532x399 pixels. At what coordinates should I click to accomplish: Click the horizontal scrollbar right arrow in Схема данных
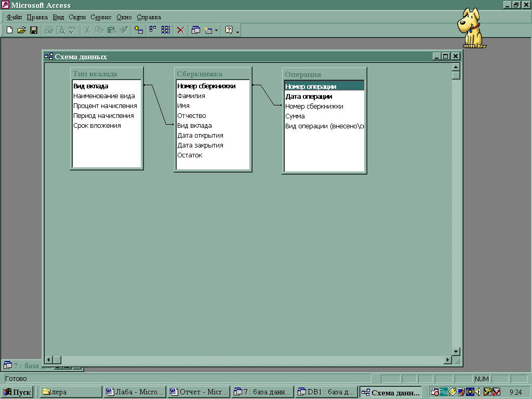[x=447, y=360]
